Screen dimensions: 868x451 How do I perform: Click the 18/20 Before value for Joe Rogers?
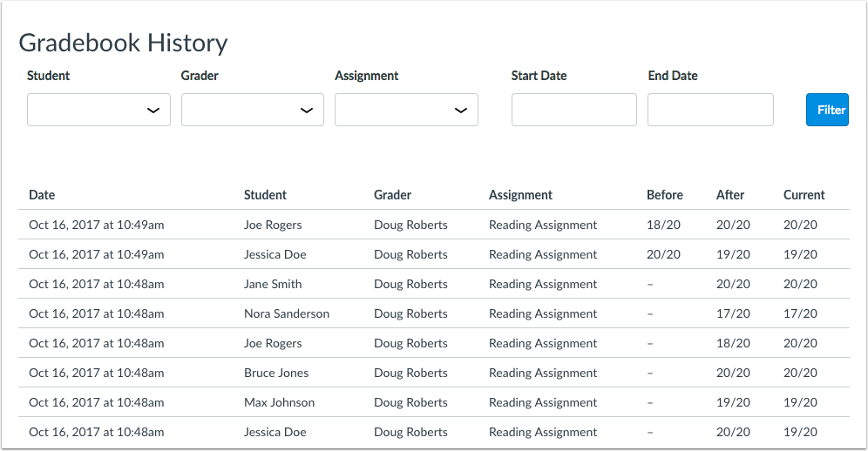click(664, 225)
